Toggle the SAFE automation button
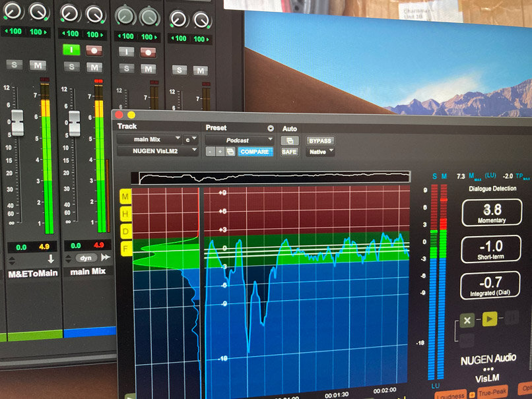532x399 pixels. 289,152
